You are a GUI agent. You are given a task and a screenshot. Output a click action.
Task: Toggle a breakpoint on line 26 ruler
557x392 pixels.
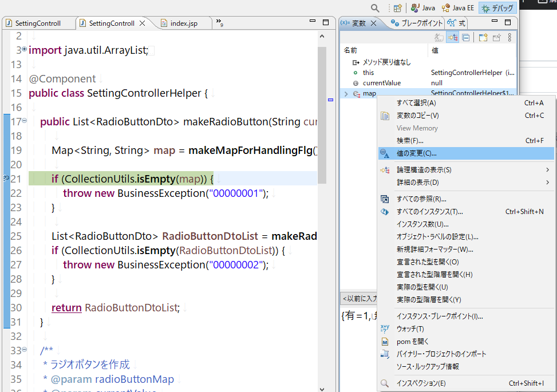pyautogui.click(x=6, y=250)
